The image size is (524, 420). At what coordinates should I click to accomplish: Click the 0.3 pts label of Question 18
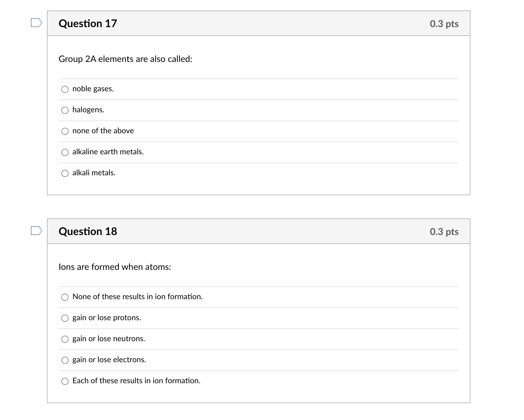pyautogui.click(x=444, y=232)
